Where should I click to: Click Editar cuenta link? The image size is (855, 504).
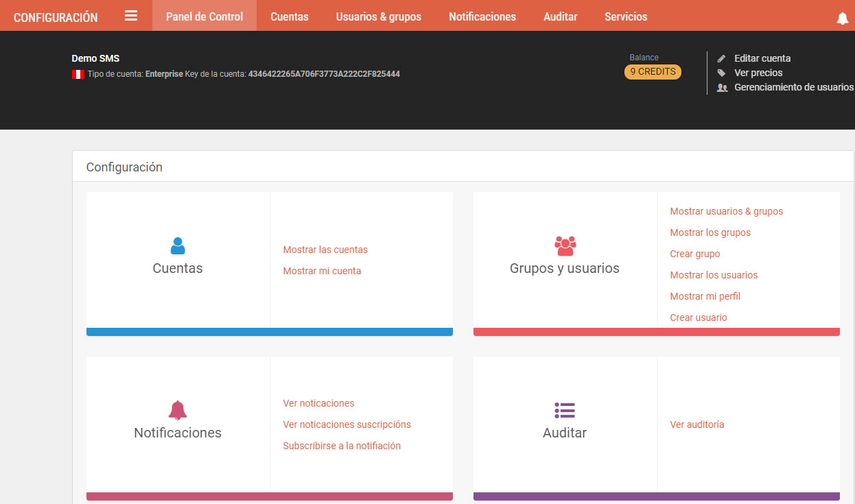[762, 58]
